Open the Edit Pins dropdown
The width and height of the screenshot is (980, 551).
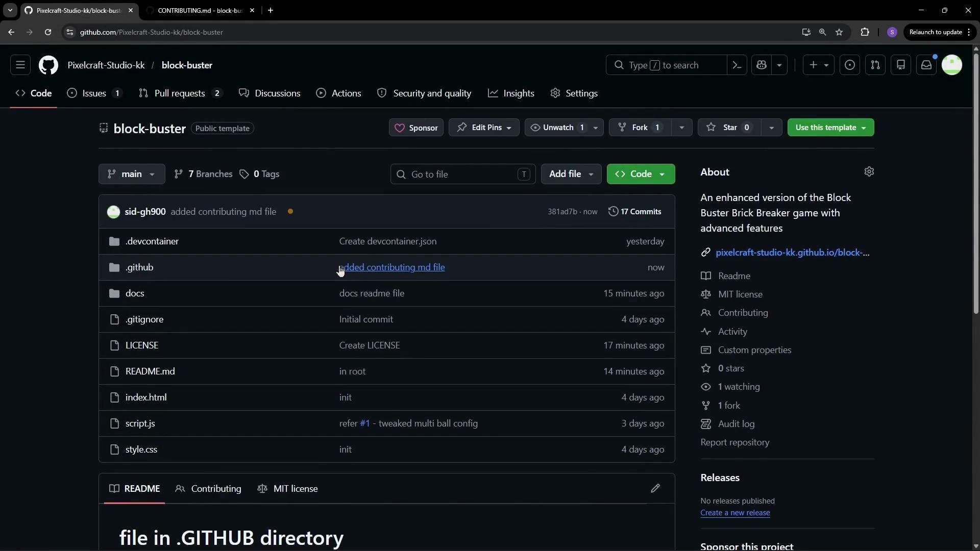[484, 128]
